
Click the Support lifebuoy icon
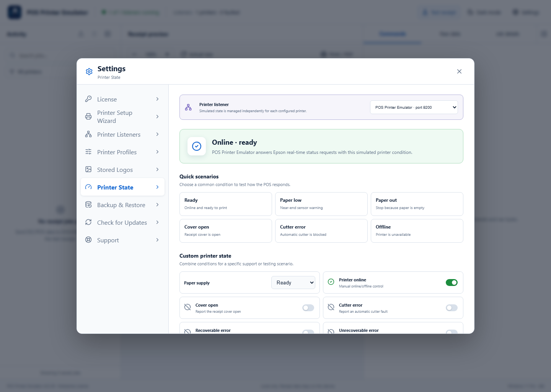pos(88,240)
